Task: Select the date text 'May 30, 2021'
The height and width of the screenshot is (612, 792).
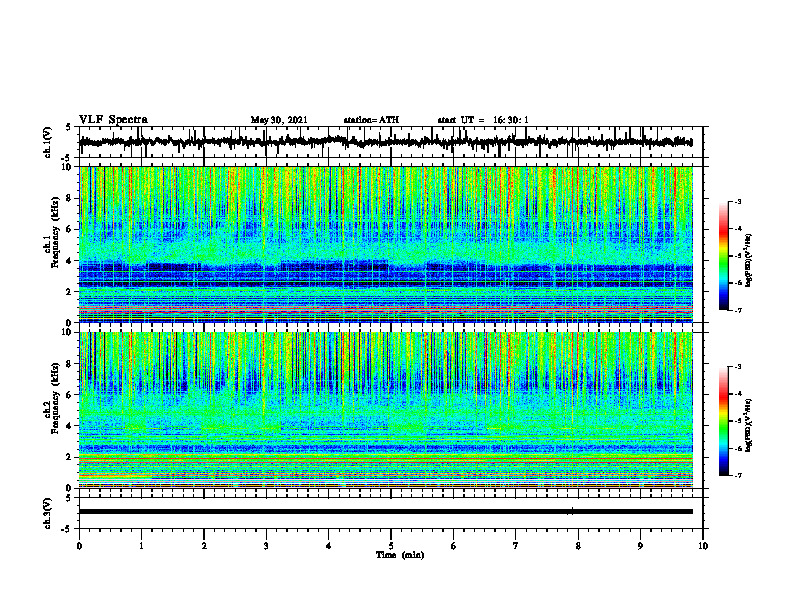Action: tap(279, 120)
